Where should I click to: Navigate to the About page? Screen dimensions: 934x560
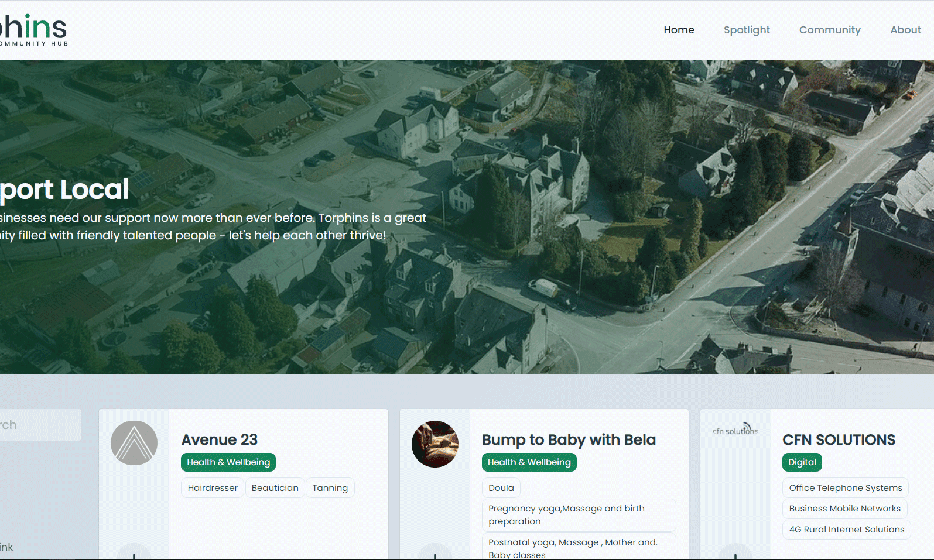(905, 30)
